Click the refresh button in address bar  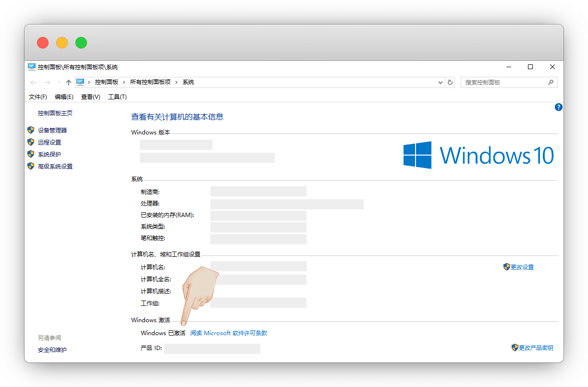(x=450, y=82)
